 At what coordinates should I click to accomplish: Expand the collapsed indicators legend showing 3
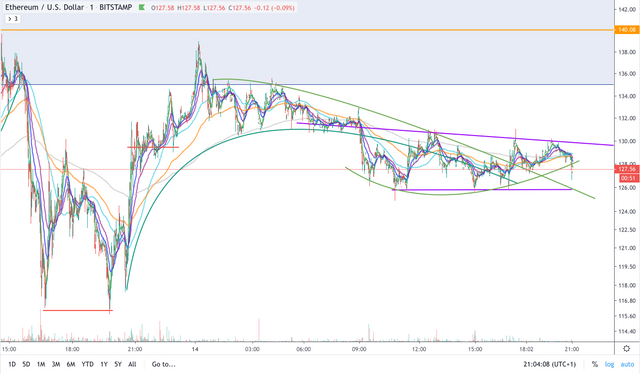pyautogui.click(x=13, y=19)
